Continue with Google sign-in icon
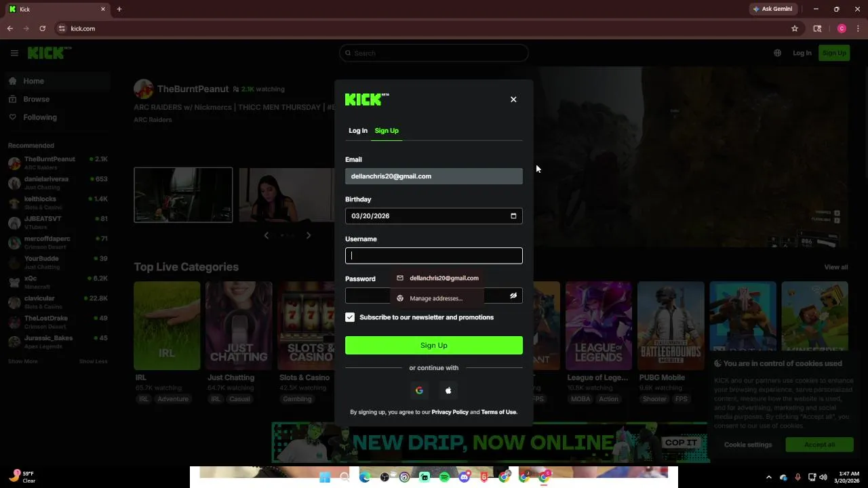The height and width of the screenshot is (488, 868). (x=419, y=390)
